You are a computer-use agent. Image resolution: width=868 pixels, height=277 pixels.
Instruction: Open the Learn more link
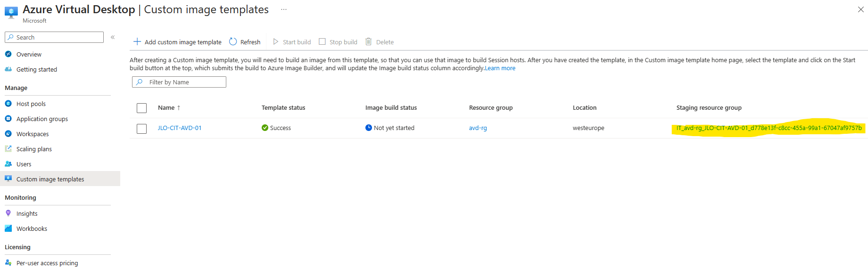[x=500, y=68]
